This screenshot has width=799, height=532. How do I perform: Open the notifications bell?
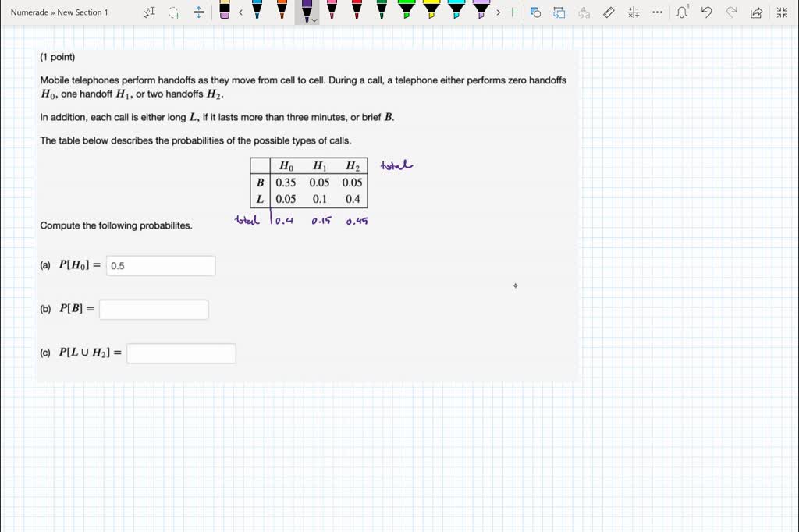(682, 12)
